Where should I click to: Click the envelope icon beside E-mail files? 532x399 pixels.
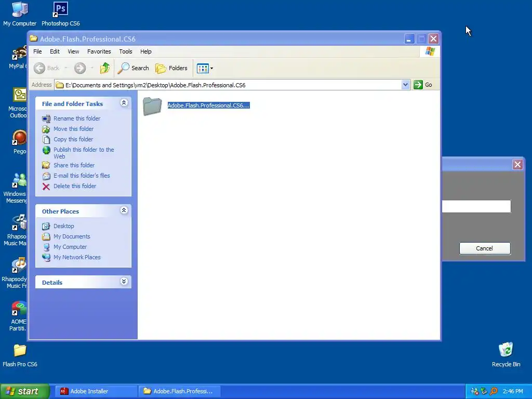coord(46,176)
